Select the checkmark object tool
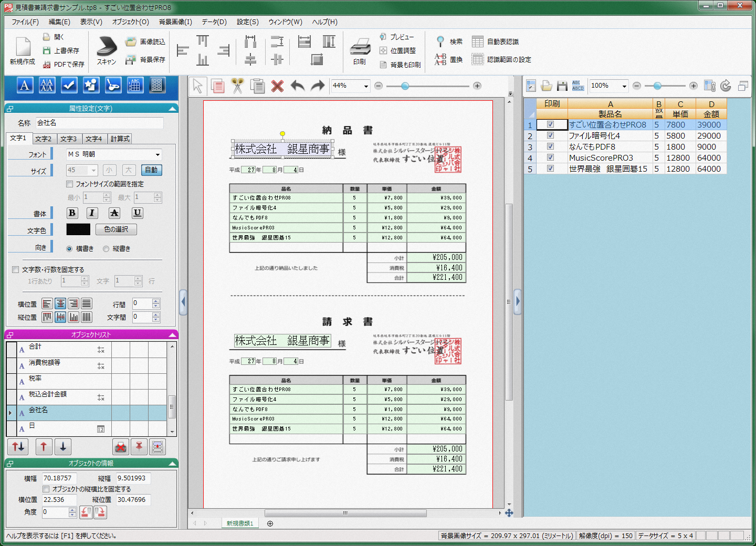Screen dimensions: 756x546 coord(69,86)
